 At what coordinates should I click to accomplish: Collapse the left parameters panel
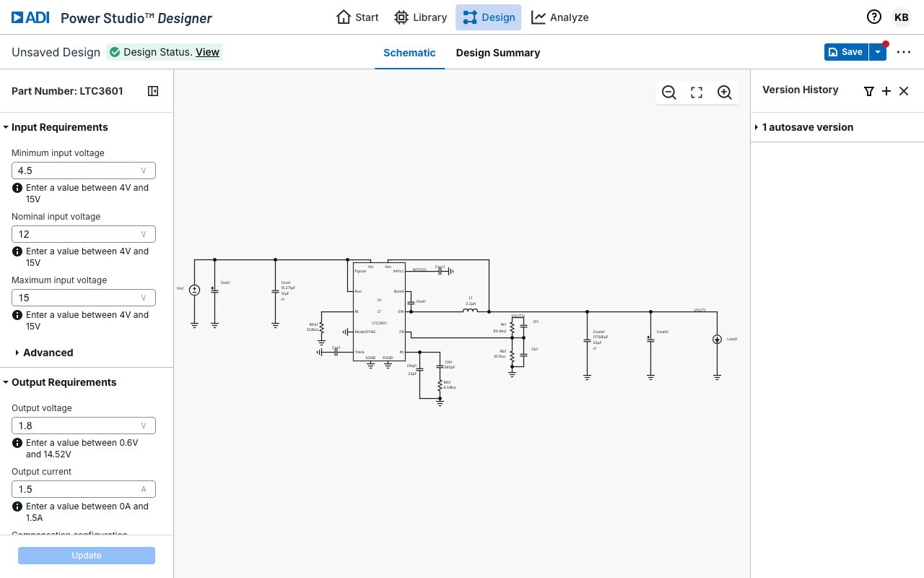(x=153, y=91)
